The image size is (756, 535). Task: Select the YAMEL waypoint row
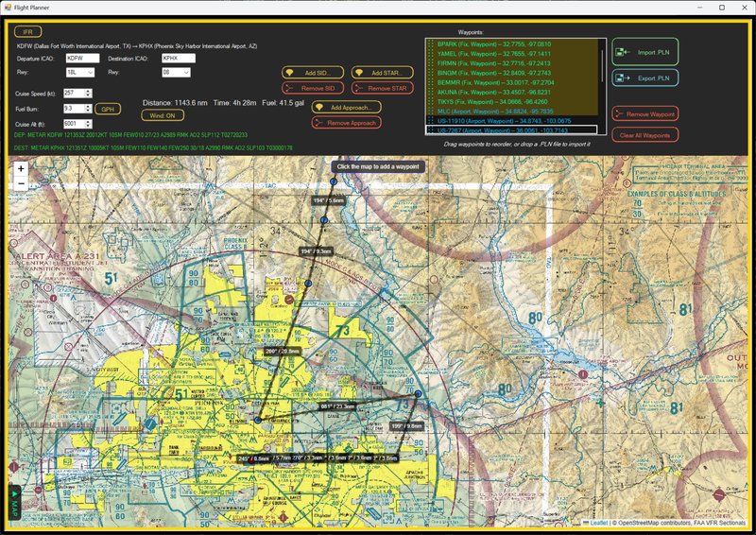(x=512, y=54)
